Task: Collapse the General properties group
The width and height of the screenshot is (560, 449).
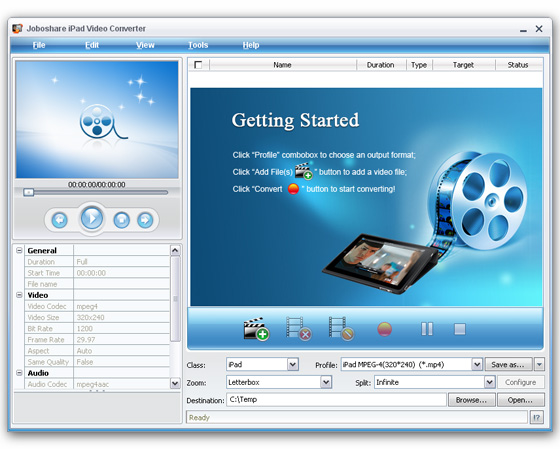Action: tap(19, 250)
